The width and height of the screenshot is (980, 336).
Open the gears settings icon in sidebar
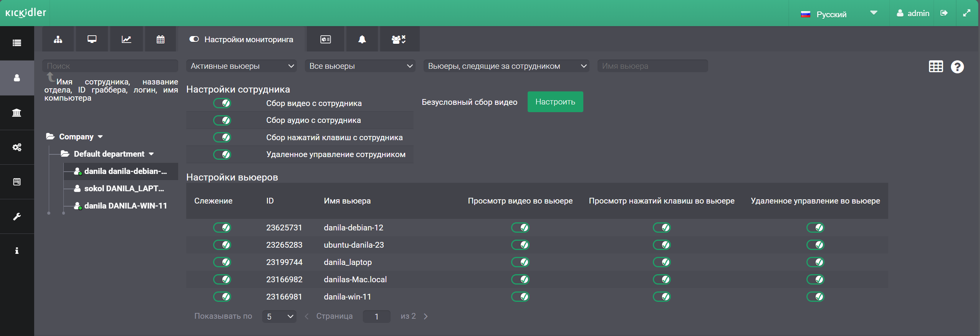[17, 147]
